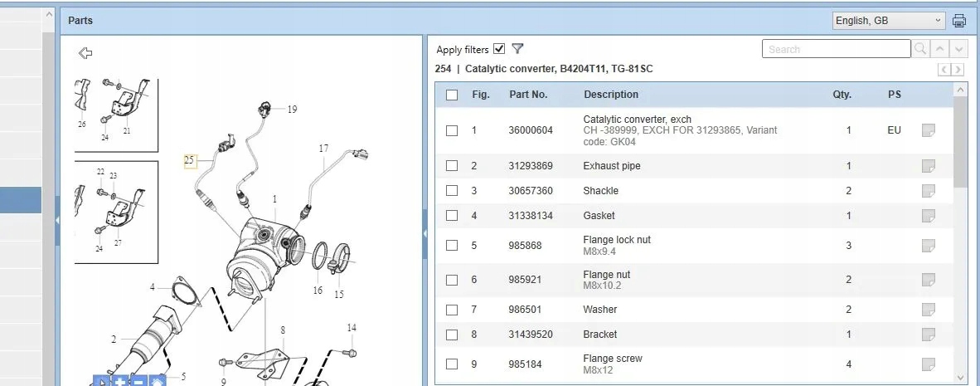Check the box for Exhaust pipe 31293869
The height and width of the screenshot is (386, 980).
point(452,166)
